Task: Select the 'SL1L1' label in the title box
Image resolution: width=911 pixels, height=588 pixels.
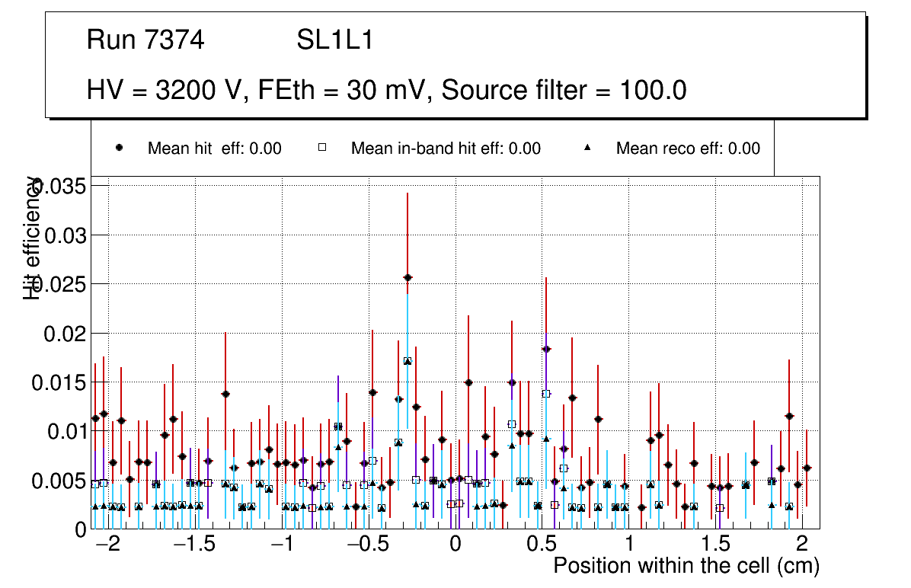Action: (x=334, y=40)
